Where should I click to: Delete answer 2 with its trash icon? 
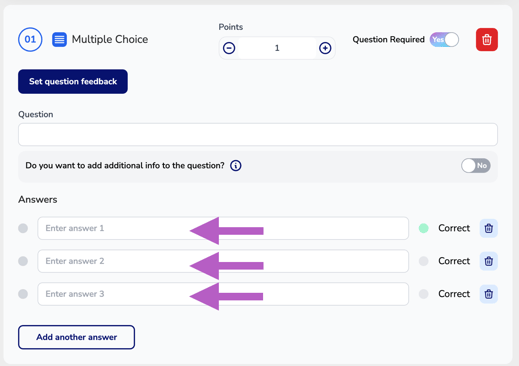(x=489, y=261)
